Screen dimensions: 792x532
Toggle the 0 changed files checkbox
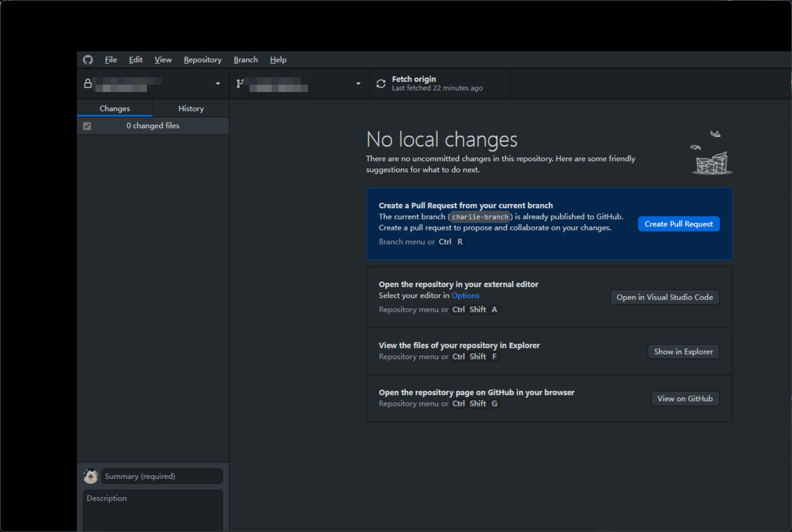(x=87, y=126)
